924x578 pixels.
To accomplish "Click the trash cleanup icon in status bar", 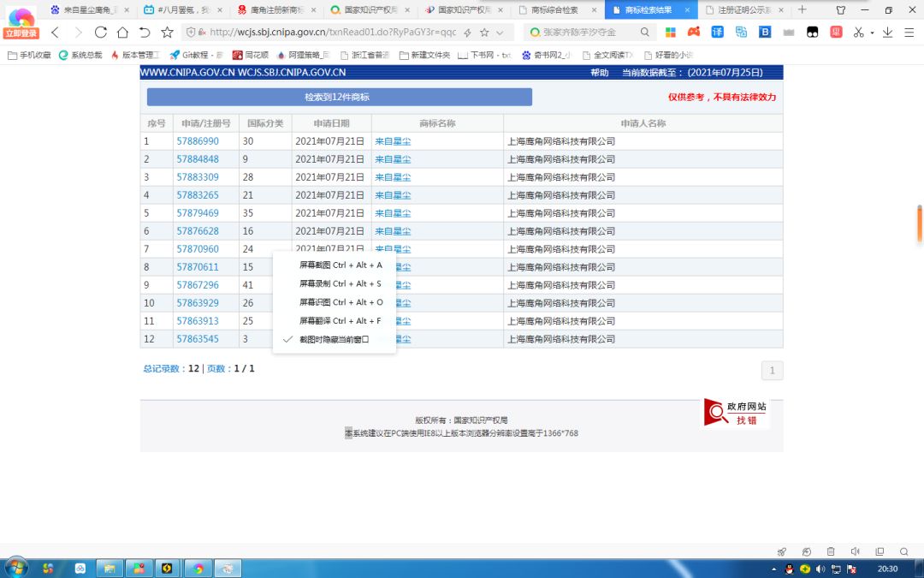I will [x=831, y=552].
